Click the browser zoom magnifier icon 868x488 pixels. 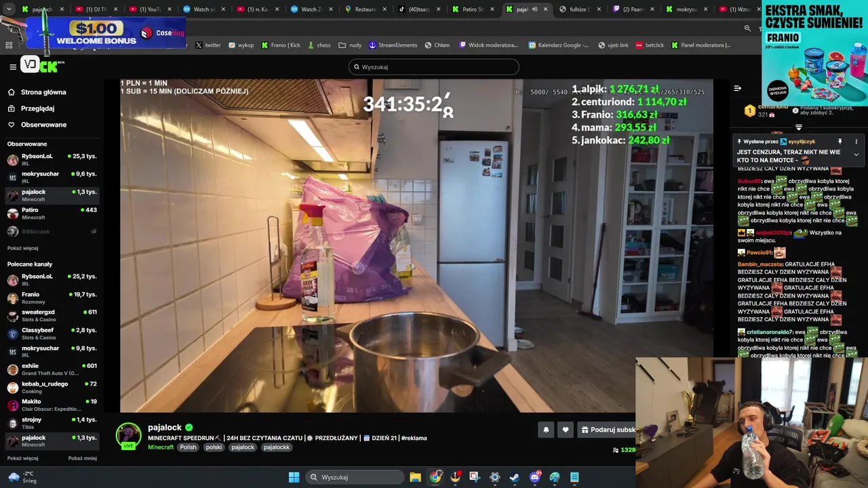click(x=747, y=28)
